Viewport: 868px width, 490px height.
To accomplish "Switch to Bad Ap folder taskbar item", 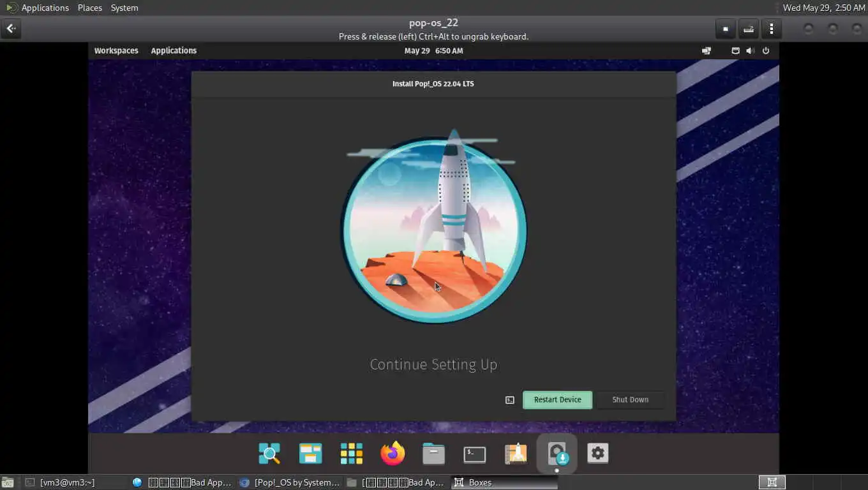I will point(396,482).
